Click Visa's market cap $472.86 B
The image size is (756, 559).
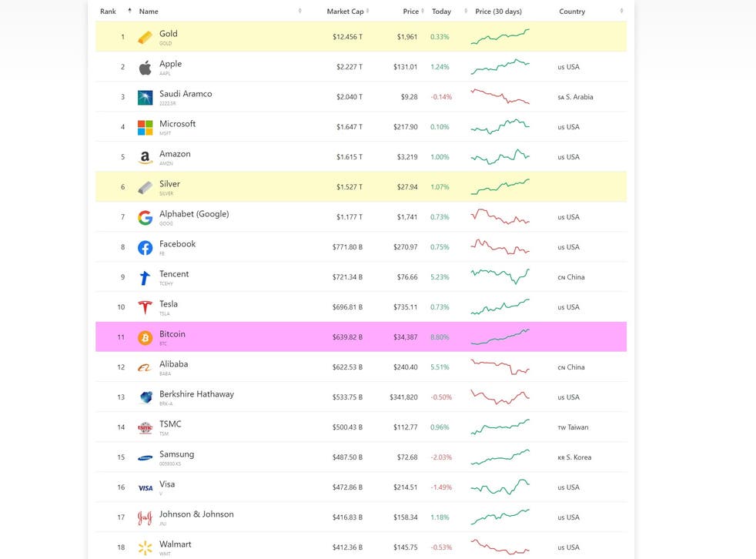pyautogui.click(x=347, y=487)
